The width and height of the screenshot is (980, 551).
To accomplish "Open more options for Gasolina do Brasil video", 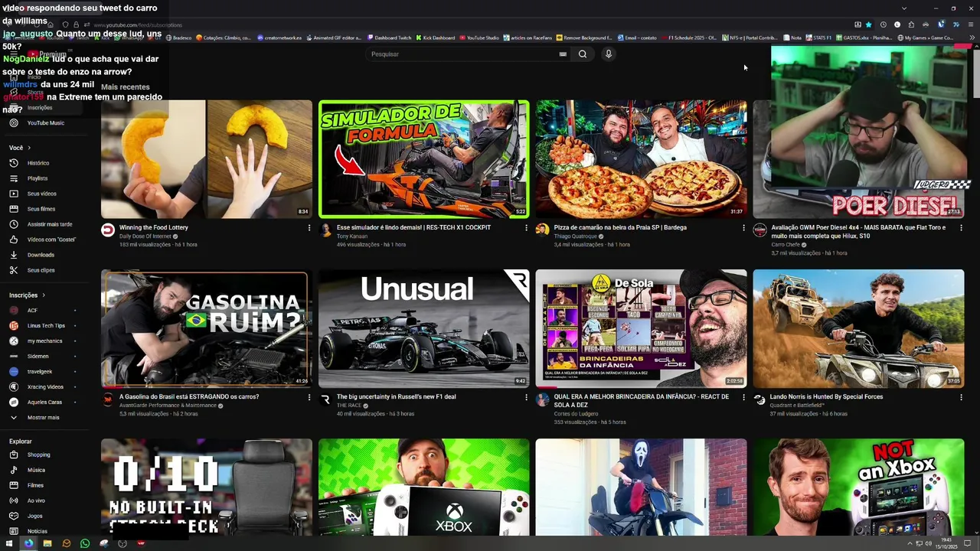I will pyautogui.click(x=309, y=397).
